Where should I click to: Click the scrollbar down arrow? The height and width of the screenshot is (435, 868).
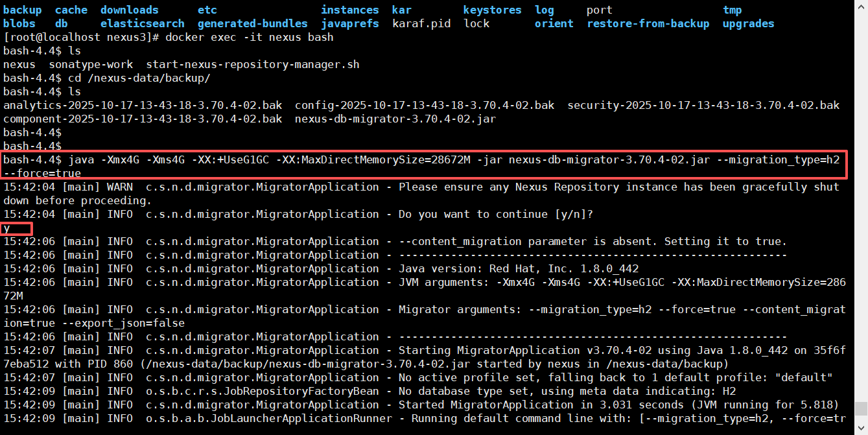pyautogui.click(x=861, y=429)
